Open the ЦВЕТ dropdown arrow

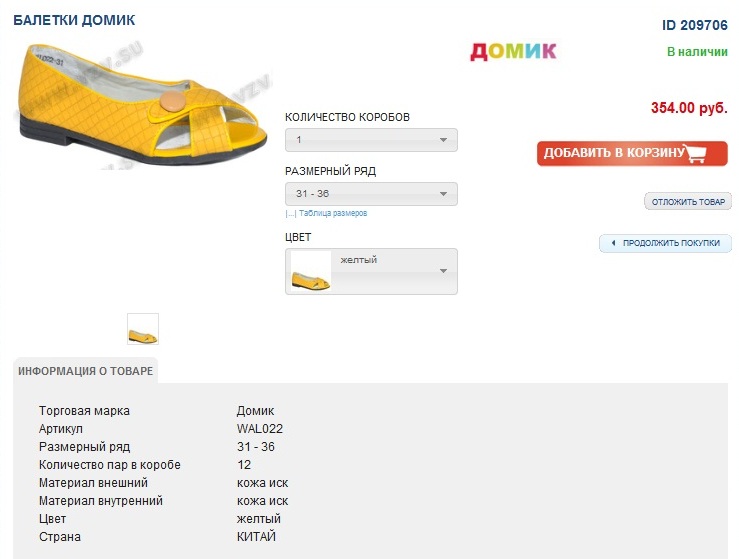(x=443, y=271)
